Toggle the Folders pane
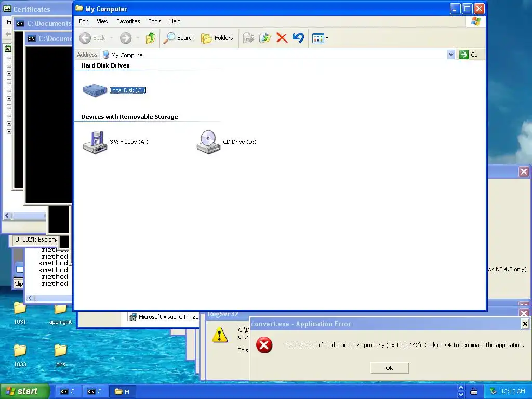The image size is (532, 399). (217, 38)
